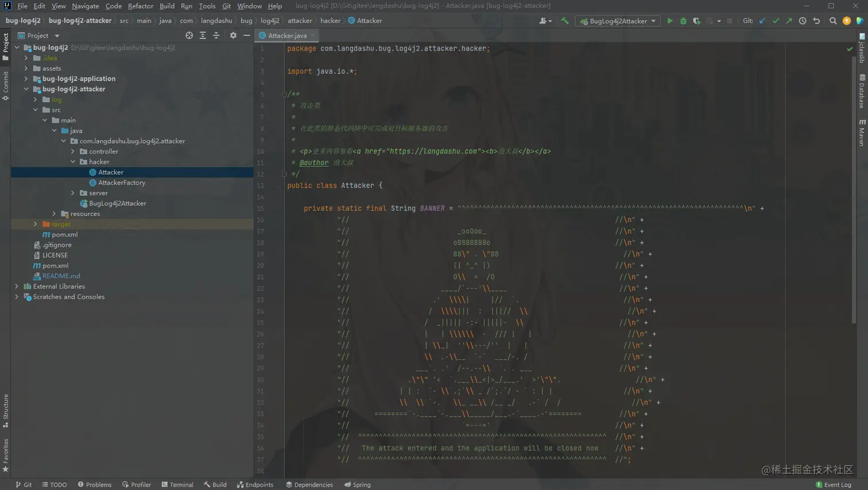This screenshot has width=868, height=490.
Task: Open the Endpoints tool window
Action: click(x=255, y=485)
